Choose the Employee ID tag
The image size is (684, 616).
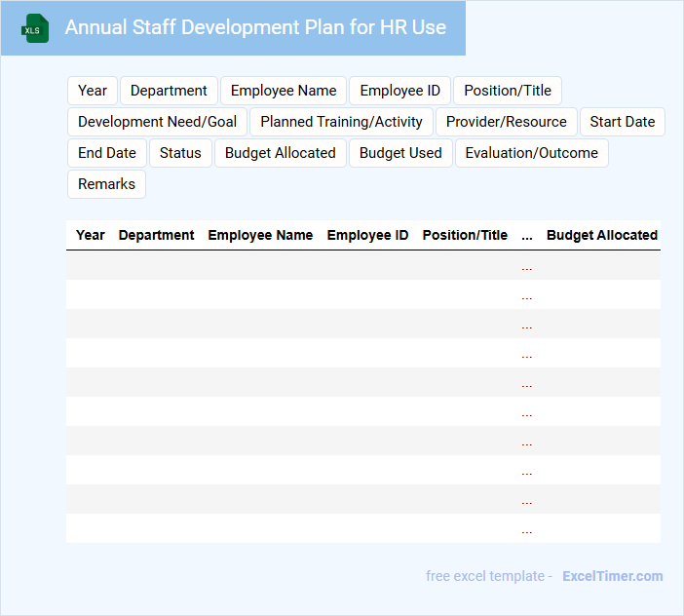(x=399, y=91)
